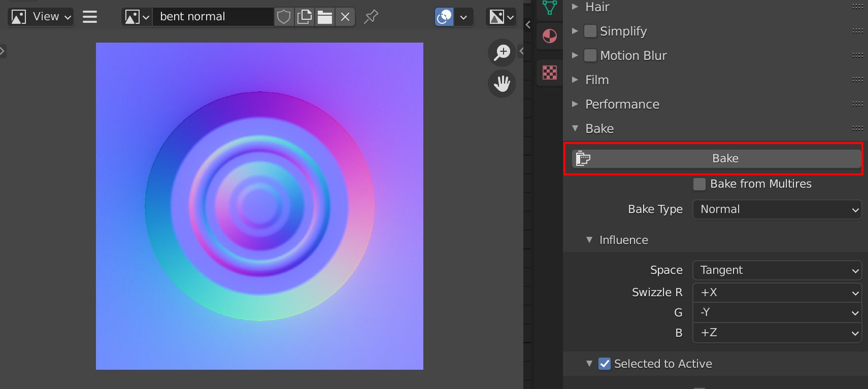Select the bent normal map image
868x389 pixels.
[x=259, y=206]
